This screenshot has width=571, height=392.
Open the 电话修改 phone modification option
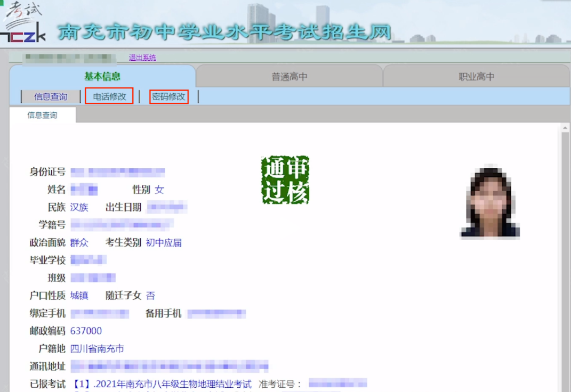[109, 96]
